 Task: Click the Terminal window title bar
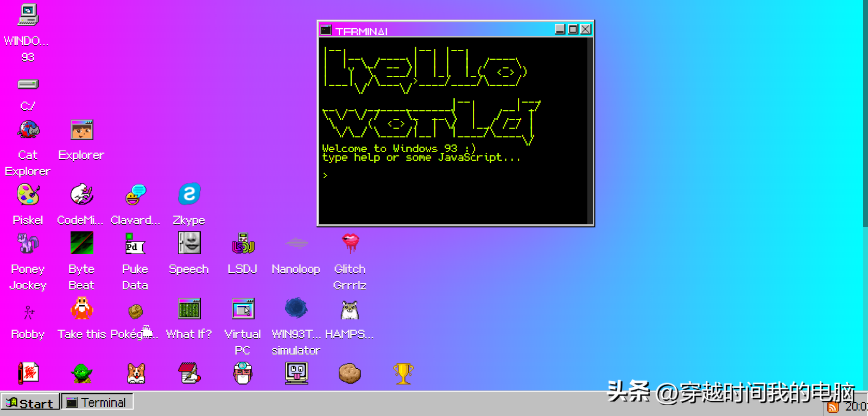click(437, 30)
